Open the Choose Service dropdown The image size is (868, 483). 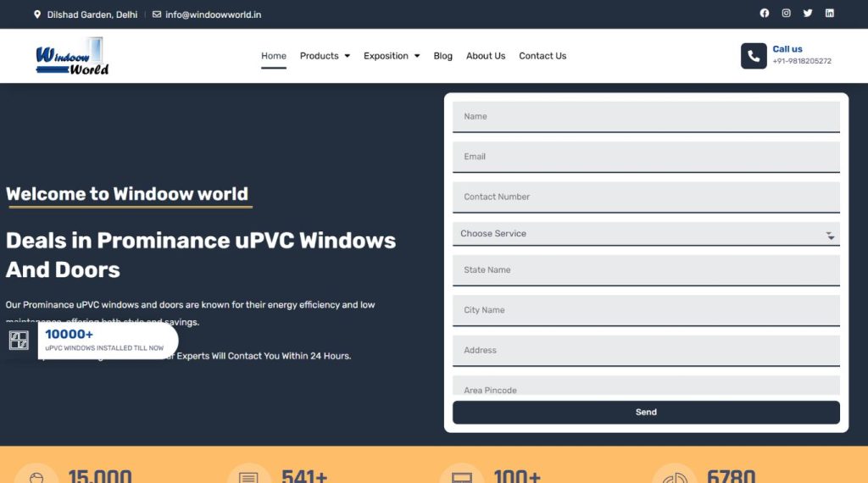(646, 234)
